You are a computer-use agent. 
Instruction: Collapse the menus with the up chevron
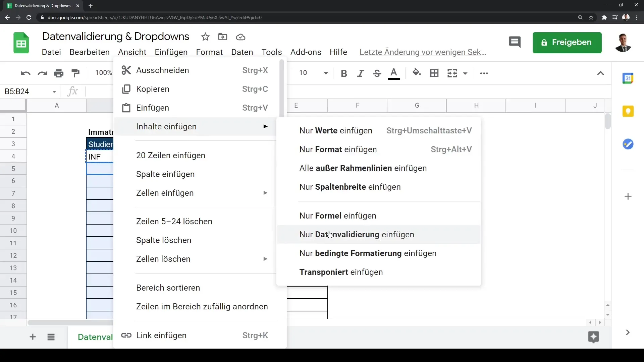tap(600, 73)
